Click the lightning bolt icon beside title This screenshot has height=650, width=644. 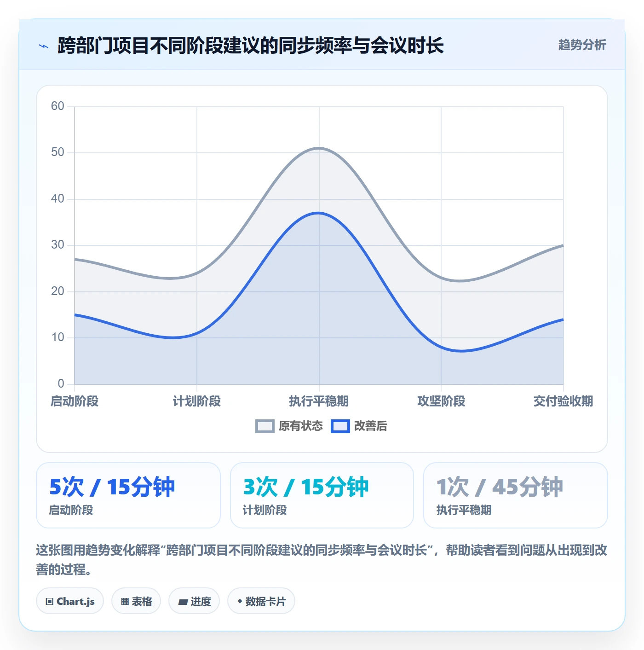[44, 46]
